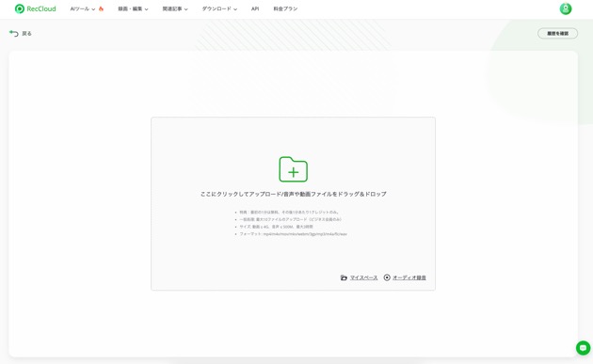Click the サイズ limit bullet line
The image size is (593, 364).
pyautogui.click(x=276, y=227)
